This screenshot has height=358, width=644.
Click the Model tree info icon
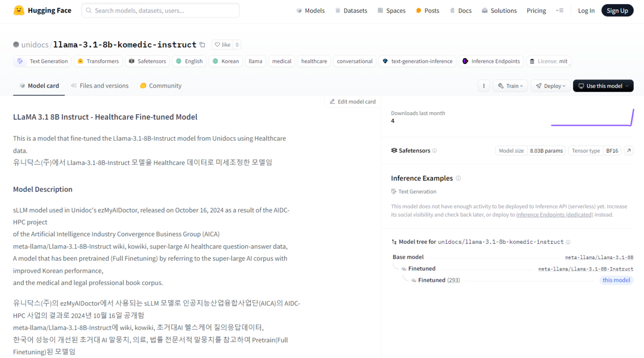(568, 242)
